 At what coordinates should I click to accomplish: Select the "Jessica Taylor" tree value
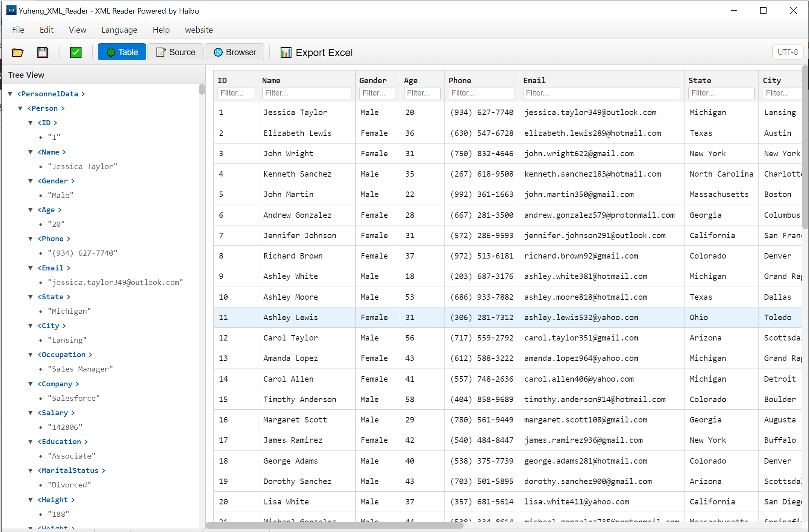(82, 166)
